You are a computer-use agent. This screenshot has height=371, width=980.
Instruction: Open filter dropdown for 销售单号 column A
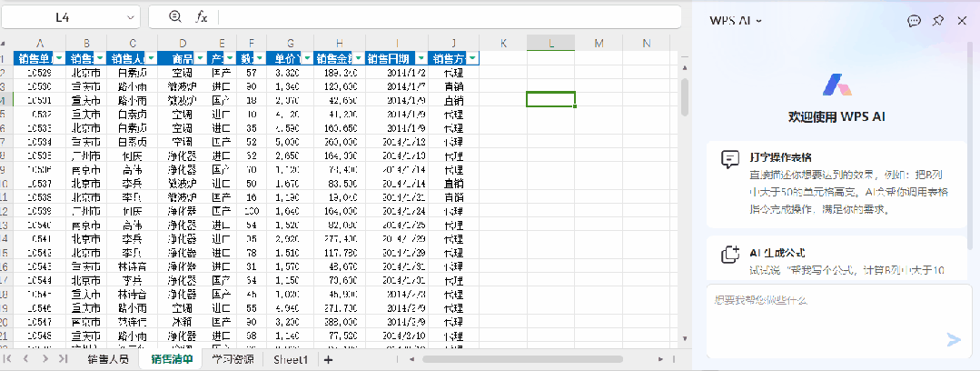click(59, 58)
